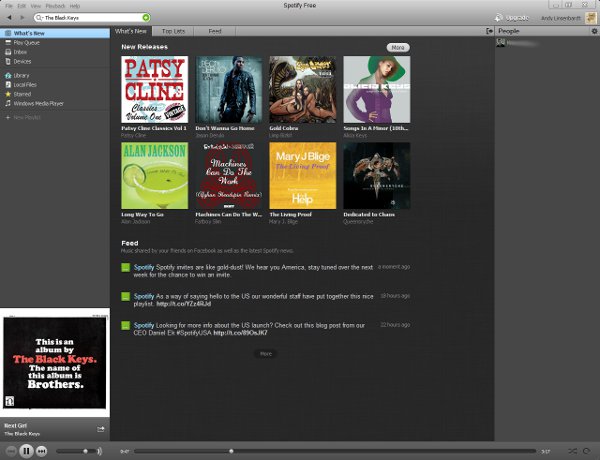Switch to the Top Lists tab
Viewport: 600px width, 460px height.
pos(172,32)
